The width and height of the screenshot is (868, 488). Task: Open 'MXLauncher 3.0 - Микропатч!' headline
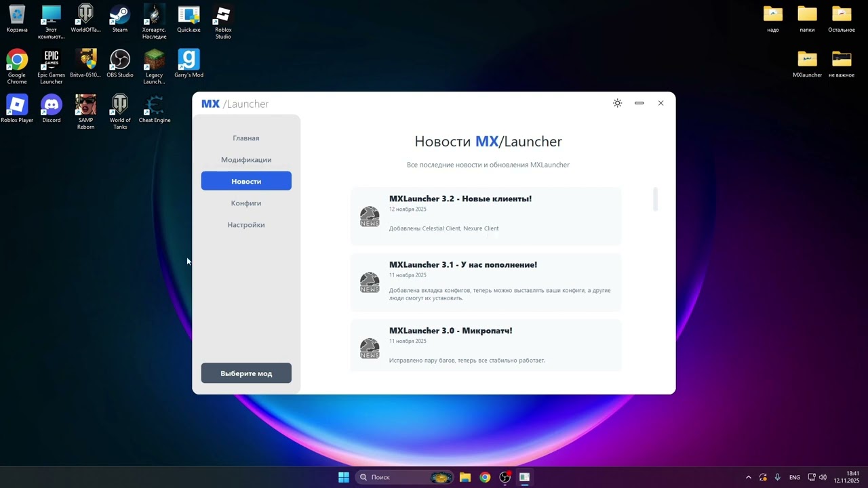tap(451, 331)
